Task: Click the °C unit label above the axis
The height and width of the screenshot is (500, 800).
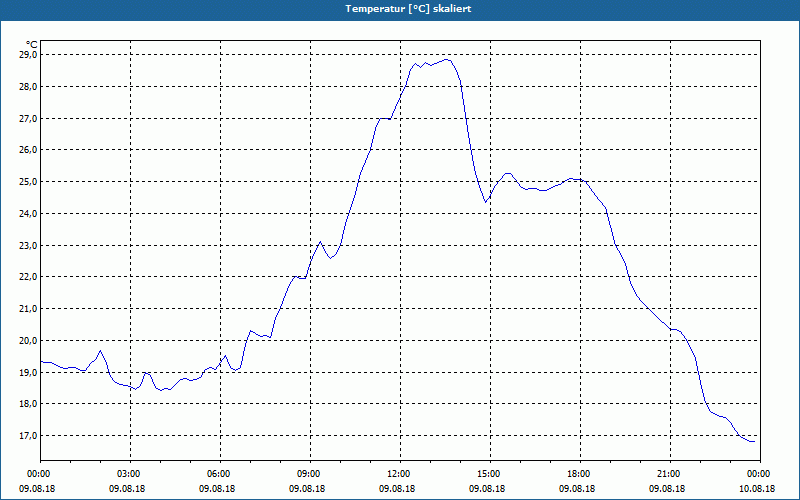Action: (x=32, y=45)
